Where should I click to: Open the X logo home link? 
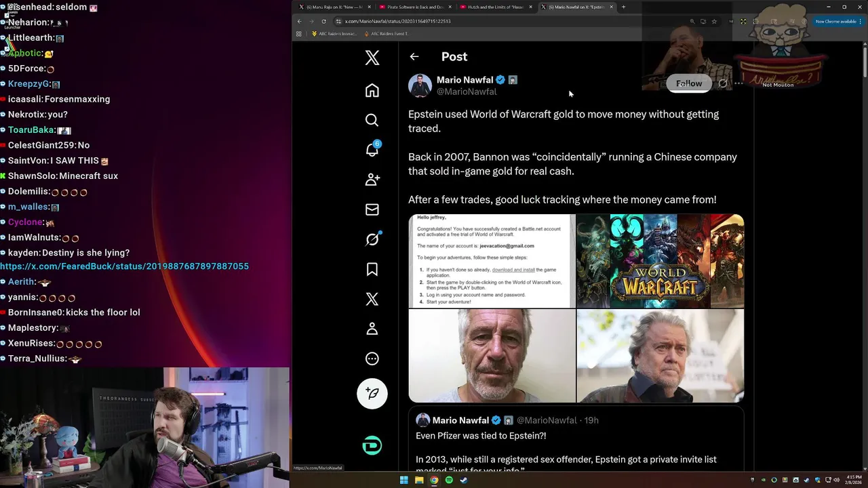[372, 58]
